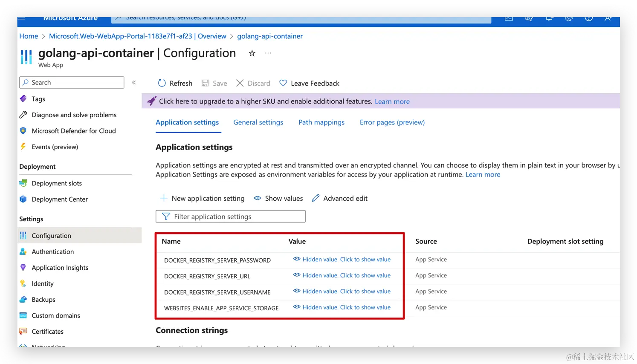Click the Source column header

pyautogui.click(x=426, y=241)
